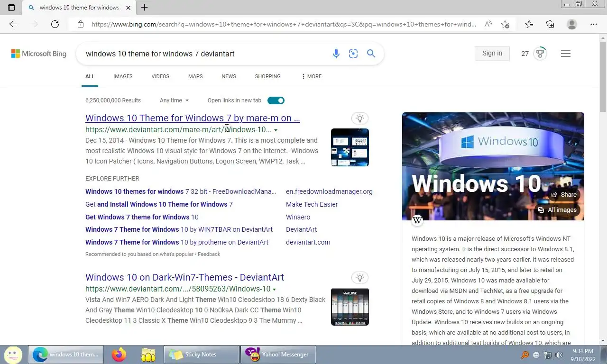Open the Wikipedia icon under Windows 10 image
607x364 pixels.
click(x=417, y=220)
